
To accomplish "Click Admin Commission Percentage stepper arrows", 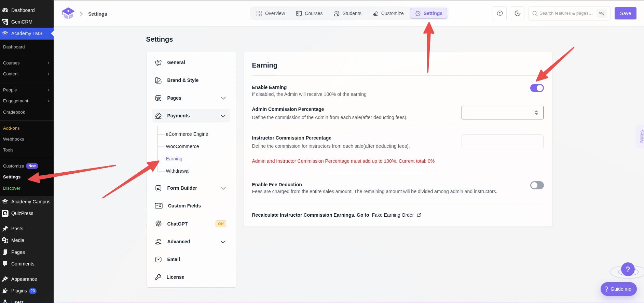I will tap(536, 113).
